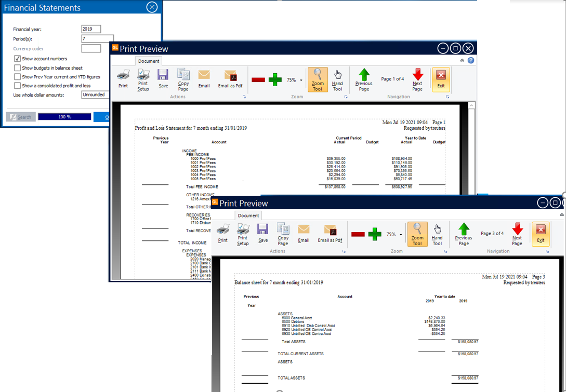Screen dimensions: 566x392
Task: Click the red minus to zoom out
Action: pos(258,79)
